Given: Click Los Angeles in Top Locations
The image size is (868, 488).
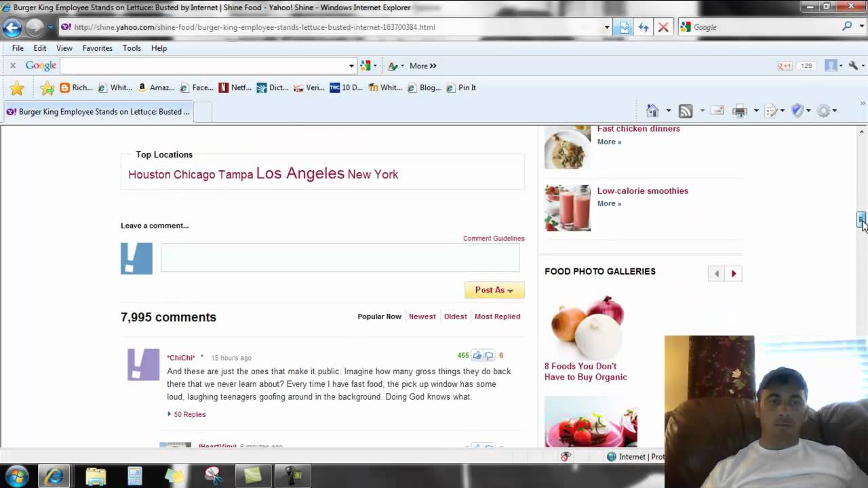Looking at the screenshot, I should pos(300,173).
